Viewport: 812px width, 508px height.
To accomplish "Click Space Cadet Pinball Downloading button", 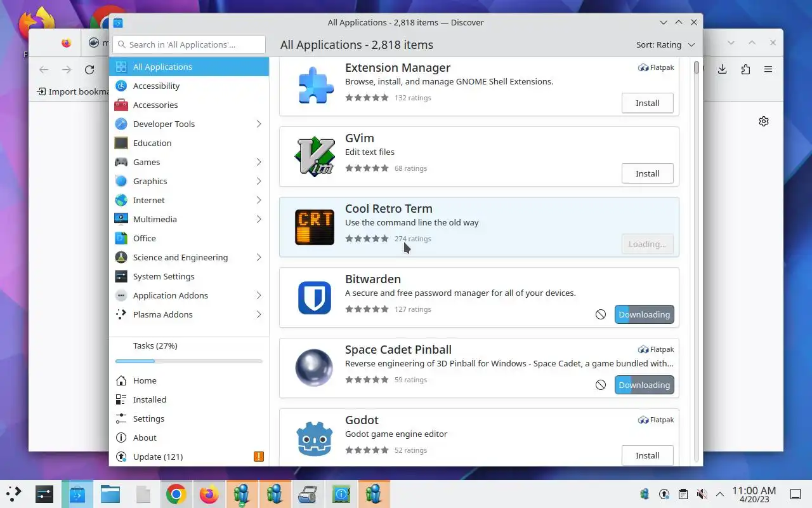I will [x=644, y=385].
